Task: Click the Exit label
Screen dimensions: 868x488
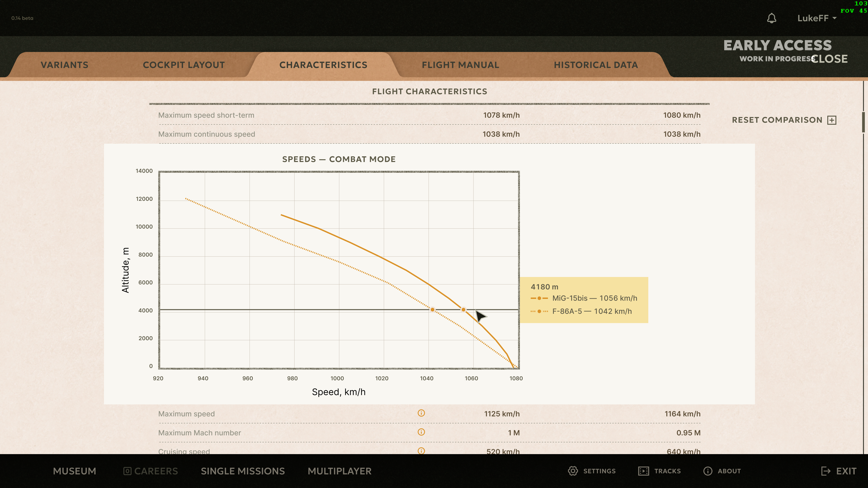Action: pos(846,471)
